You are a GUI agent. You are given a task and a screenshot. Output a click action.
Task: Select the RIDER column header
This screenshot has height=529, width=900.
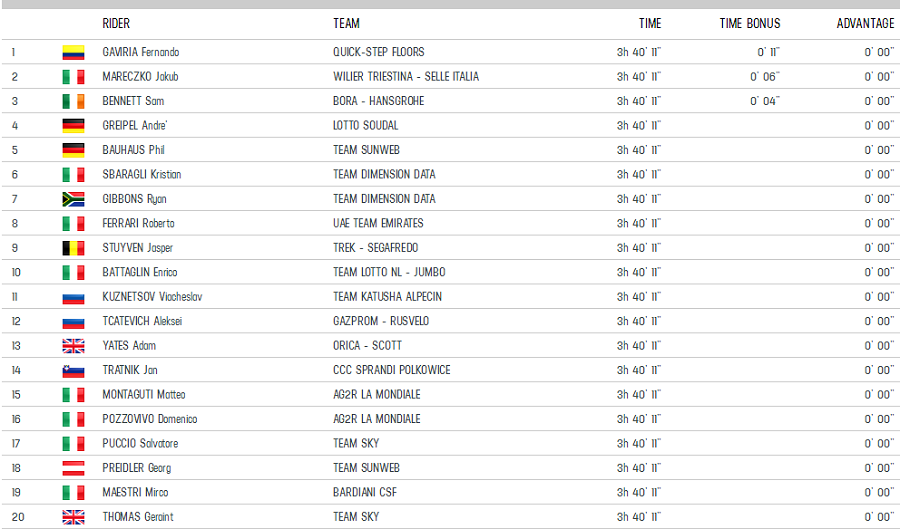click(x=116, y=24)
